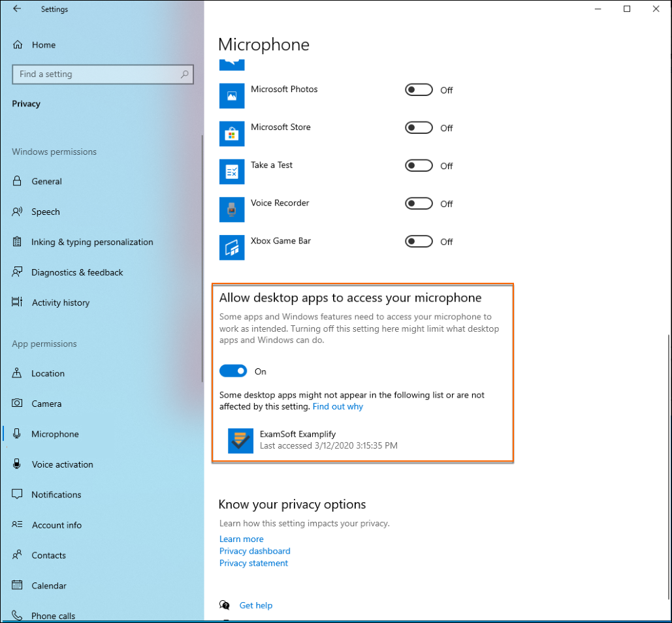Open Diagnostics & feedback page

click(77, 272)
